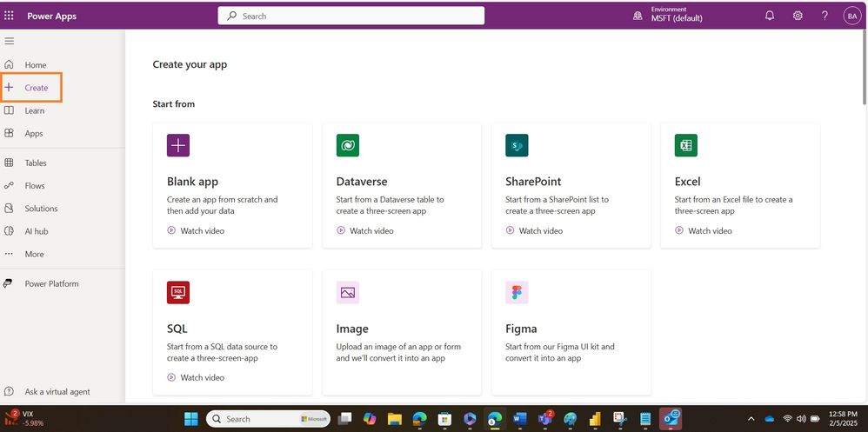Select the Image card title

click(x=352, y=329)
